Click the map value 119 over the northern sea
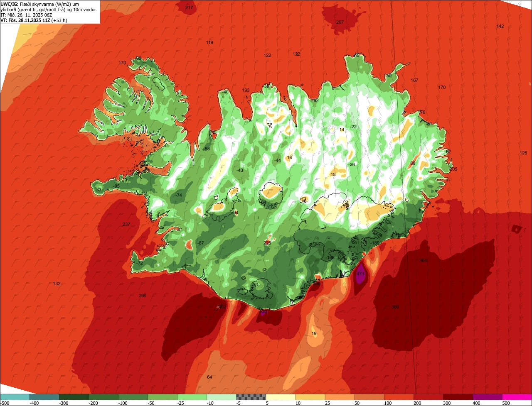Image resolution: width=532 pixels, height=406 pixels. click(x=209, y=42)
